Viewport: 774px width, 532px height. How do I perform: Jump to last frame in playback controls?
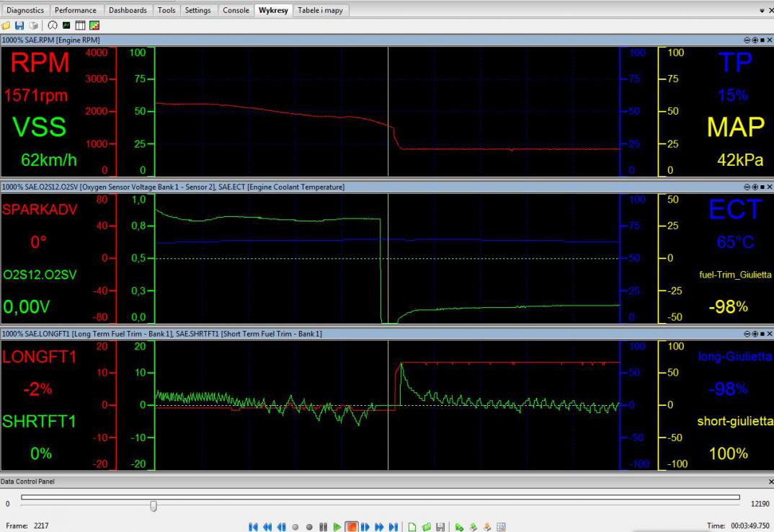(x=393, y=526)
